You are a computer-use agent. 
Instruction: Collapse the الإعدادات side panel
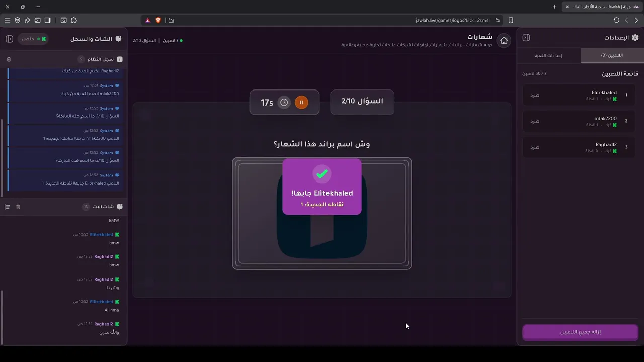(526, 38)
